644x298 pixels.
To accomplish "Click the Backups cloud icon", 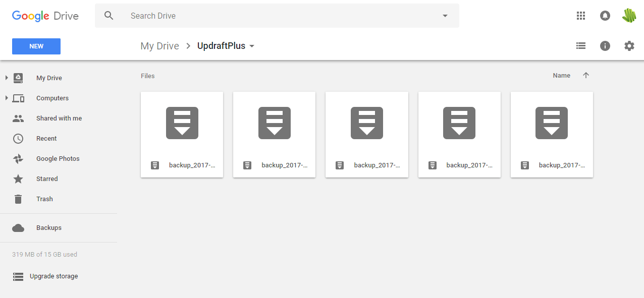I will pyautogui.click(x=18, y=228).
